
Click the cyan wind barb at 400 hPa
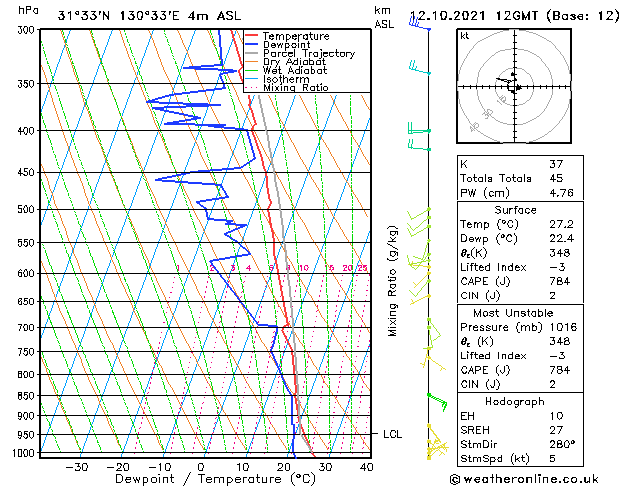[x=419, y=128]
